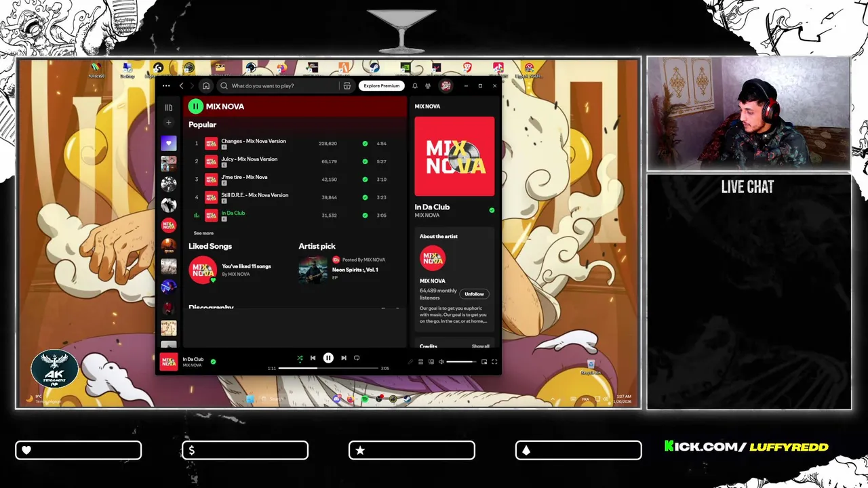Screen dimensions: 868x488
Task: Skip to previous track
Action: [x=313, y=358]
